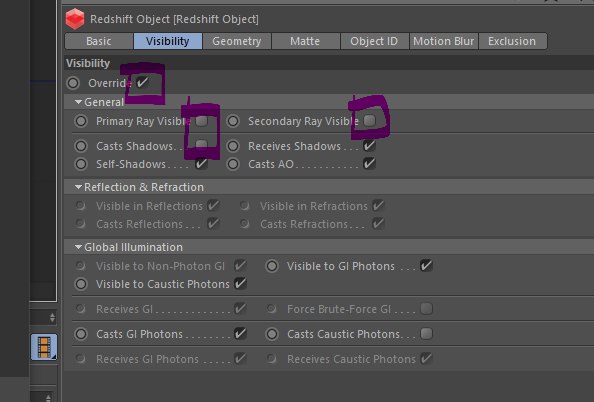Click the stepper arrows above the film strip icon
The height and width of the screenshot is (402, 594).
tap(52, 317)
